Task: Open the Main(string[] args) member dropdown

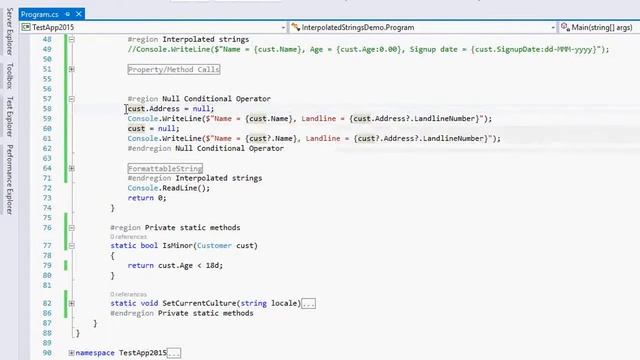Action: tap(599, 27)
